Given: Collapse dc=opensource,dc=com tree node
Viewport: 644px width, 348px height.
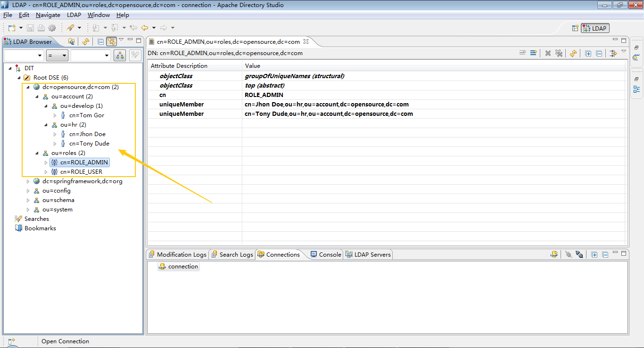Looking at the screenshot, I should coord(28,87).
